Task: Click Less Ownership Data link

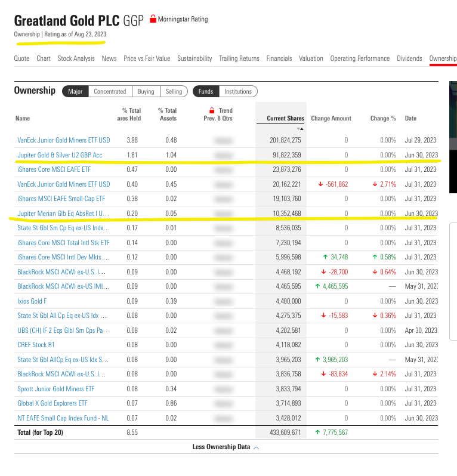Action: (x=221, y=447)
